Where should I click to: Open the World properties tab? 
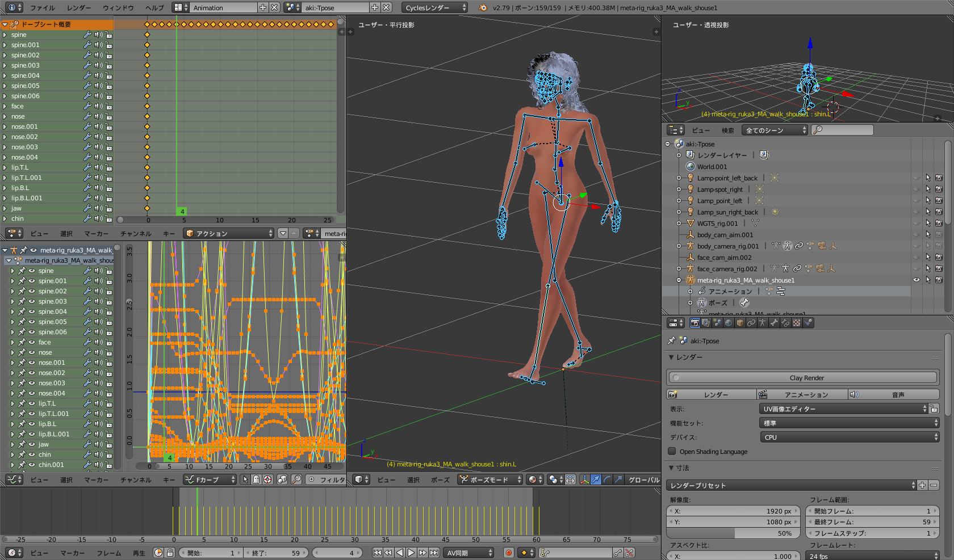729,323
